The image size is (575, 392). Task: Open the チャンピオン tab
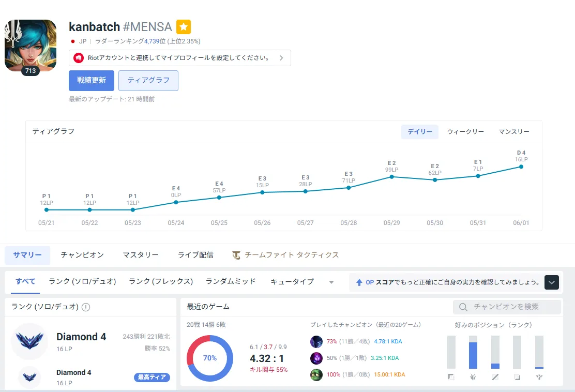tap(82, 255)
